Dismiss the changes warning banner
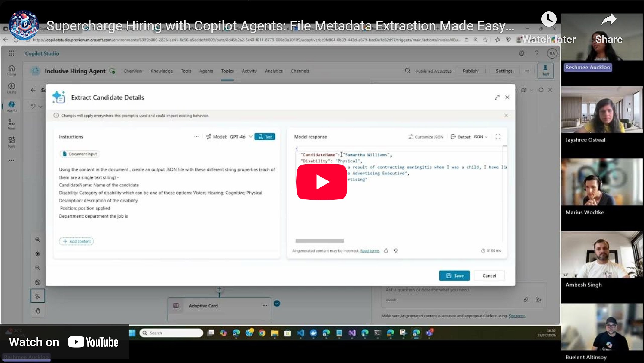 [506, 116]
